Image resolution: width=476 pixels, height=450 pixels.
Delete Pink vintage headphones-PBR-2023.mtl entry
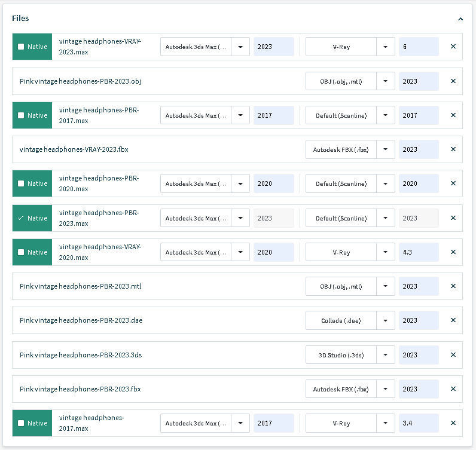(x=453, y=286)
